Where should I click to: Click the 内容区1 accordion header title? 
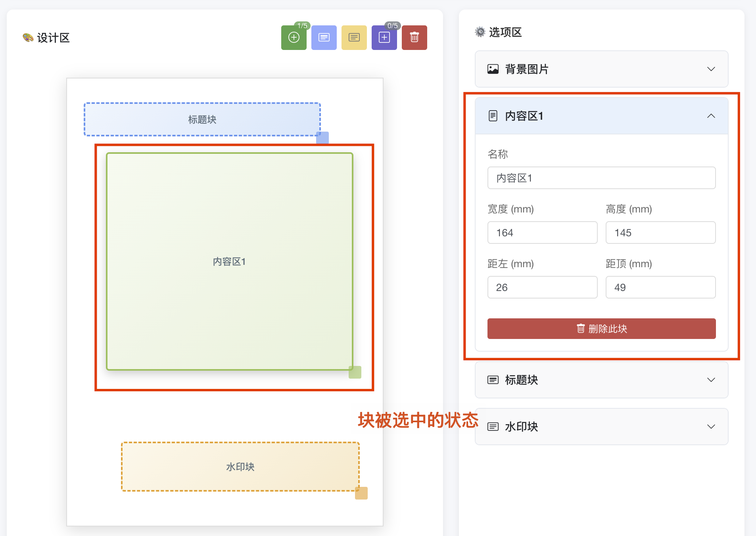click(524, 116)
